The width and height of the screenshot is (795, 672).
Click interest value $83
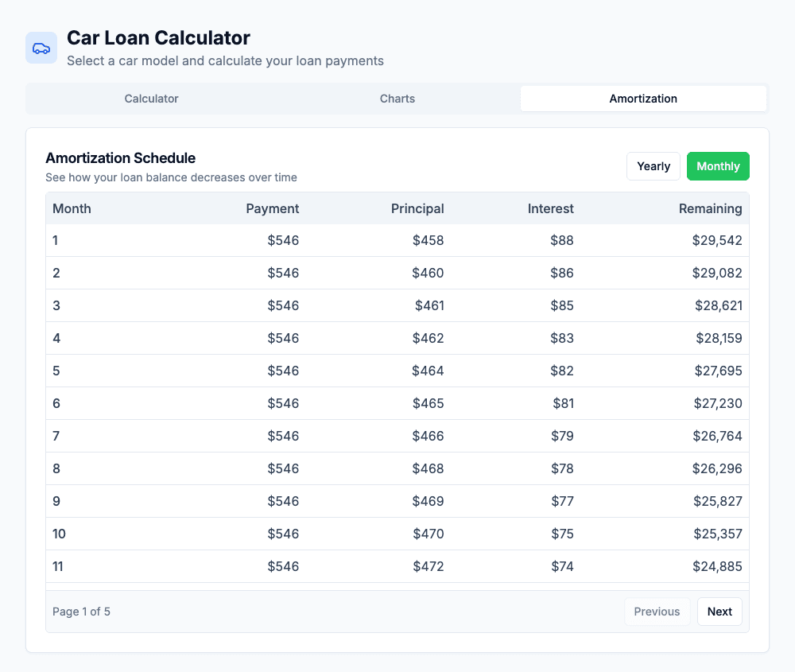[x=562, y=338]
